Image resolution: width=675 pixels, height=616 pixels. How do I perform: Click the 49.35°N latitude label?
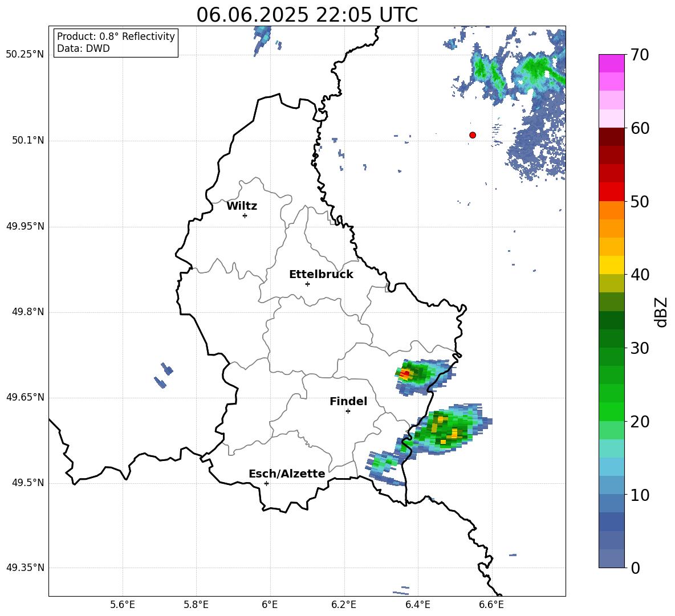[x=25, y=568]
